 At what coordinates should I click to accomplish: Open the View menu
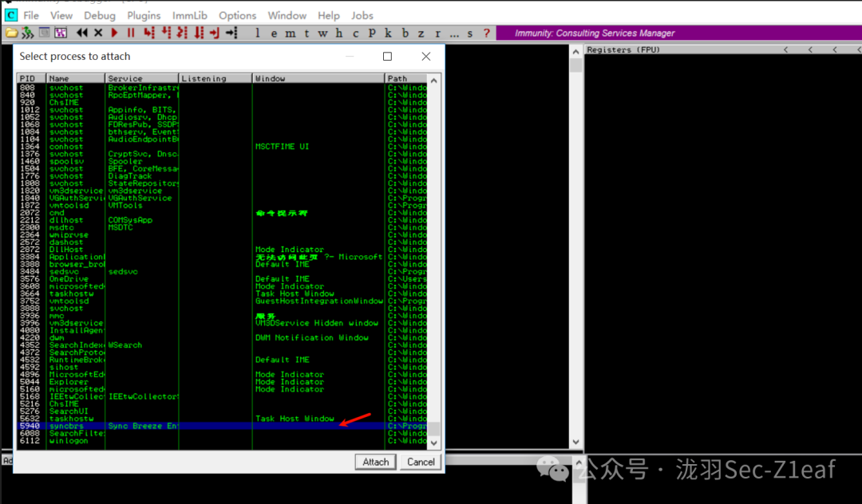pos(61,15)
